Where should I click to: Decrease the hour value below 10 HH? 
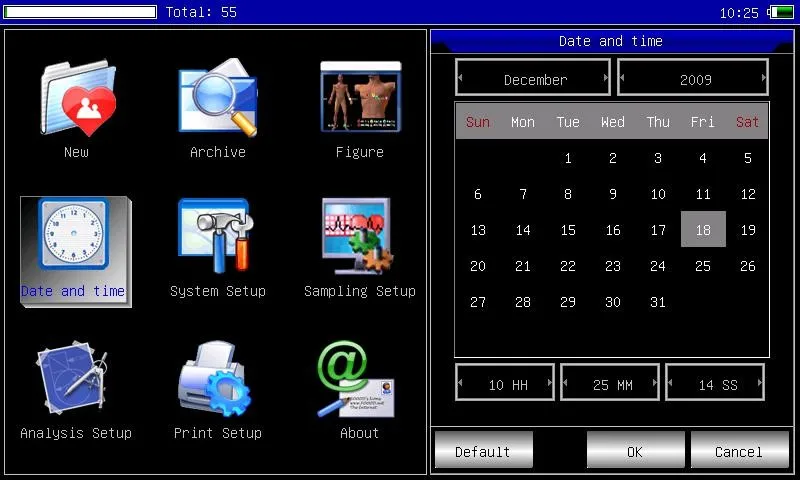(x=461, y=383)
